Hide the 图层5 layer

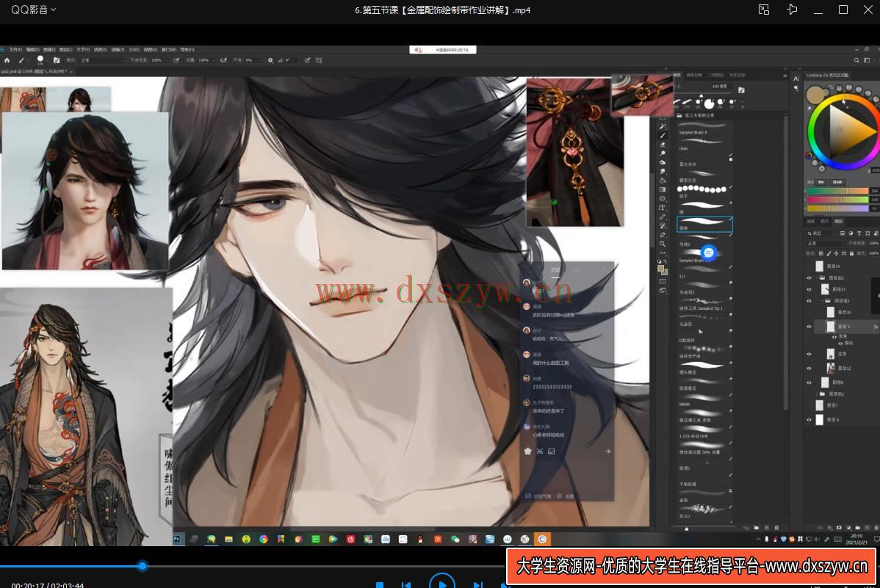point(809,327)
